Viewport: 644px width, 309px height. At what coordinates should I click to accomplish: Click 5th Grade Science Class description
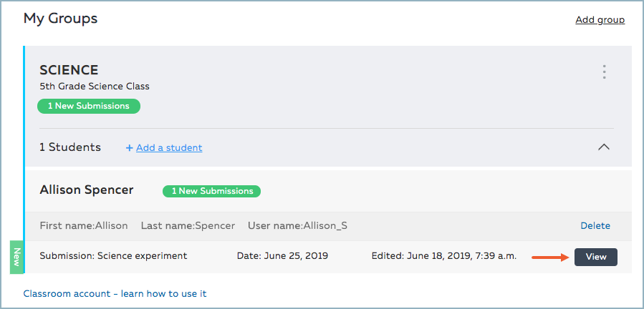[x=95, y=87]
